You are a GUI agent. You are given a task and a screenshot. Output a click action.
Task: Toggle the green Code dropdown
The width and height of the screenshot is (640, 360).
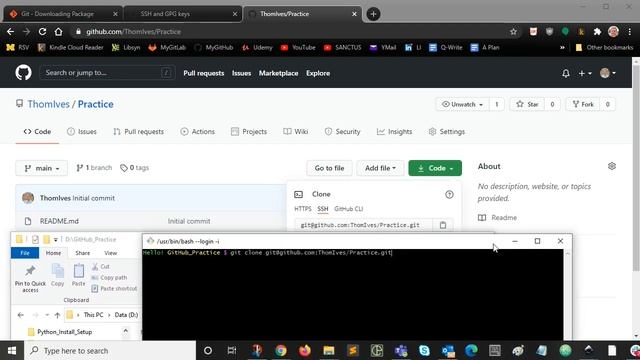tap(435, 168)
